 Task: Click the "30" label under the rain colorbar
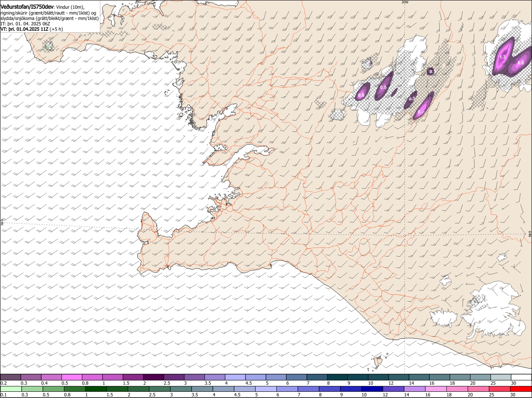513,395
